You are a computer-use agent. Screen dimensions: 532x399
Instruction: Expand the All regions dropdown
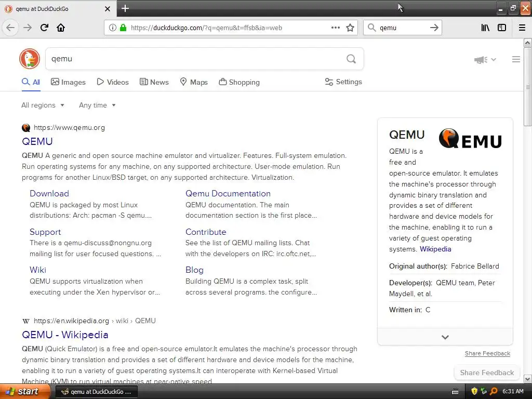(x=43, y=105)
